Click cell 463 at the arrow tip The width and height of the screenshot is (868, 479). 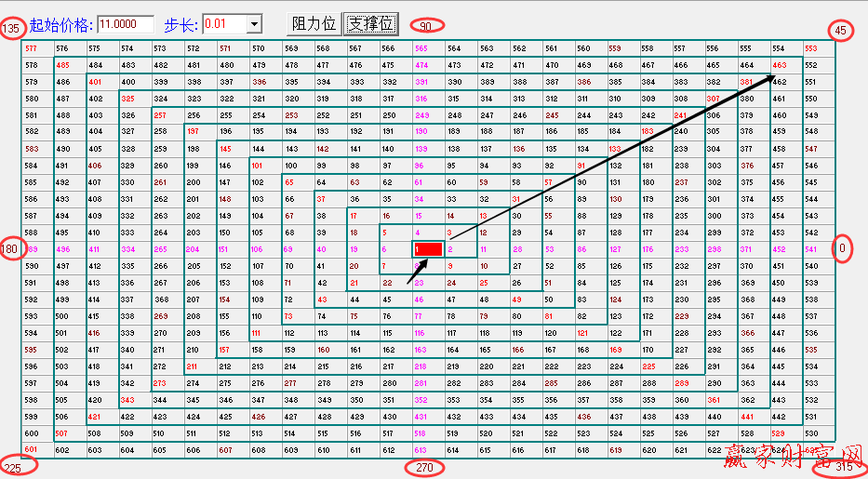pyautogui.click(x=779, y=65)
